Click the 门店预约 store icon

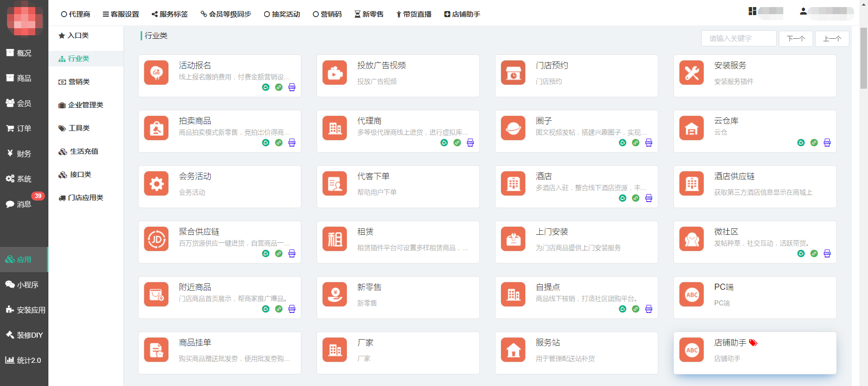click(x=513, y=73)
